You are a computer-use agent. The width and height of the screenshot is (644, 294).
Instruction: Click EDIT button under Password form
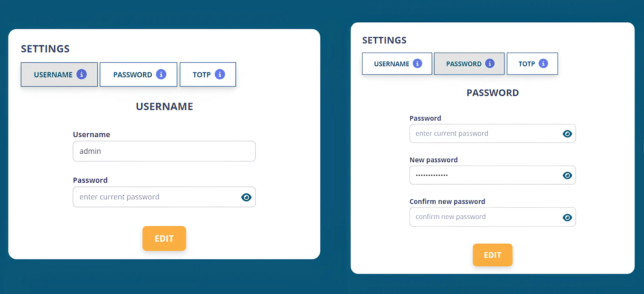(x=492, y=255)
